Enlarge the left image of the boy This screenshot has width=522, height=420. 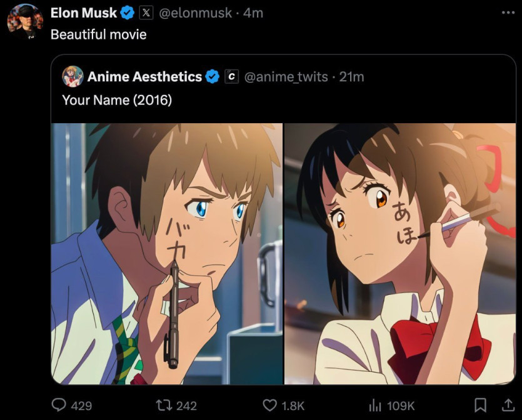click(167, 253)
